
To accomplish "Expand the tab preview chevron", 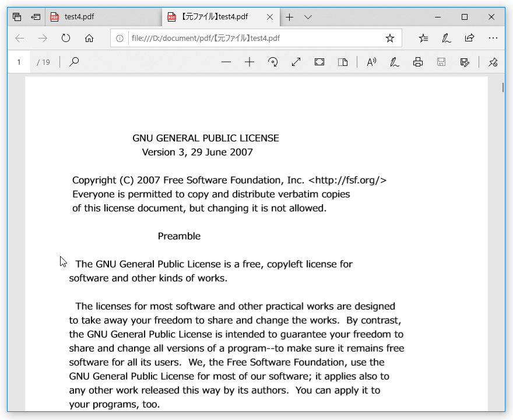I will coord(308,17).
